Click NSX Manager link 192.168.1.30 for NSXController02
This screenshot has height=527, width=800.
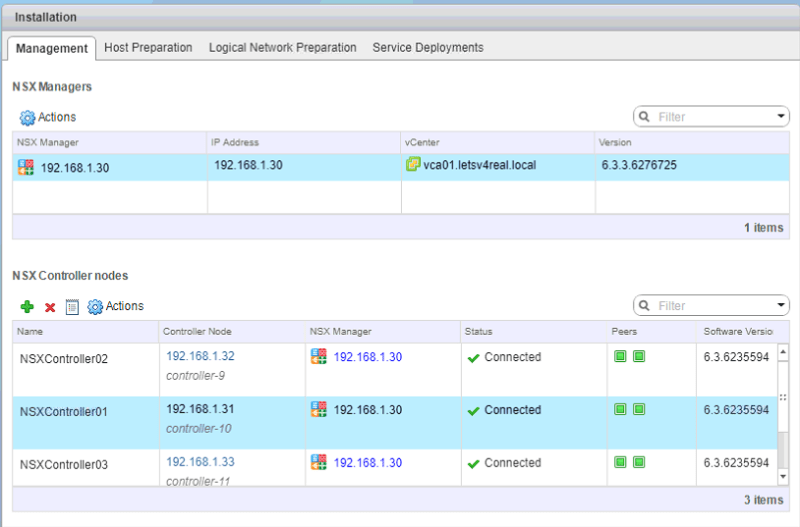click(368, 356)
